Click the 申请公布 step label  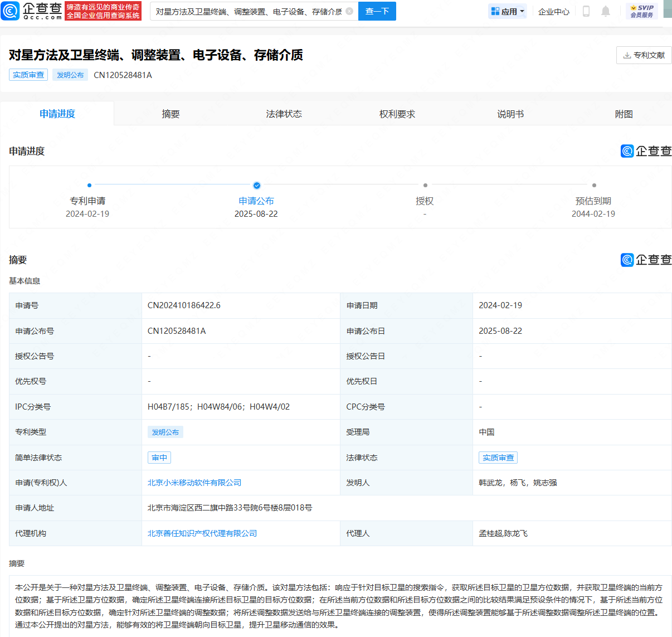pyautogui.click(x=256, y=201)
